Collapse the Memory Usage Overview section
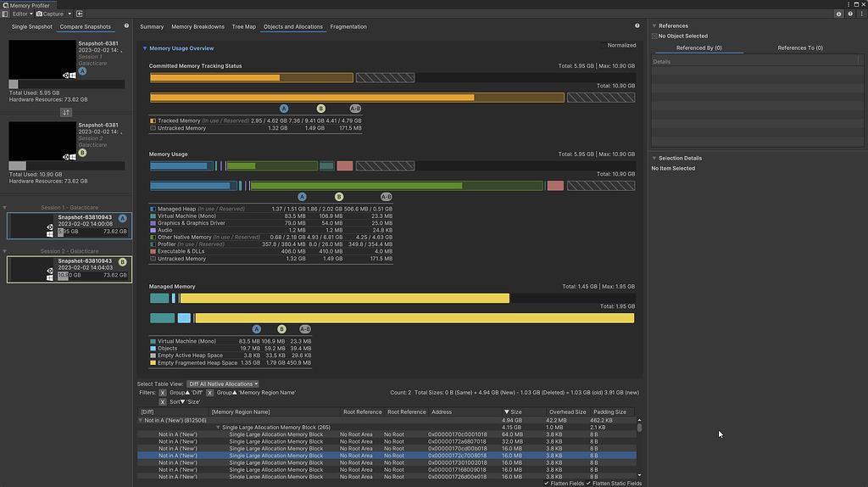868x487 pixels. [145, 48]
